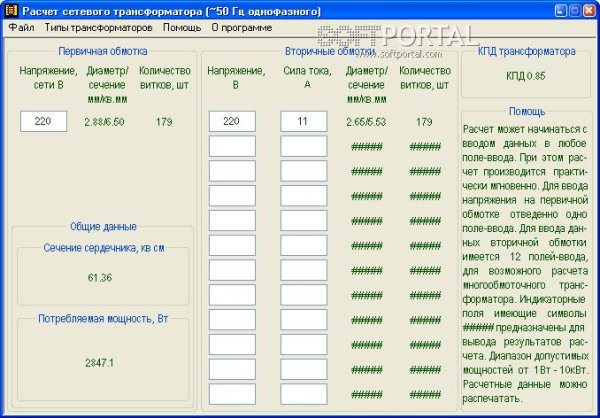Click the Потребляемая мощность, Вт label
The width and height of the screenshot is (600, 418).
point(103,318)
